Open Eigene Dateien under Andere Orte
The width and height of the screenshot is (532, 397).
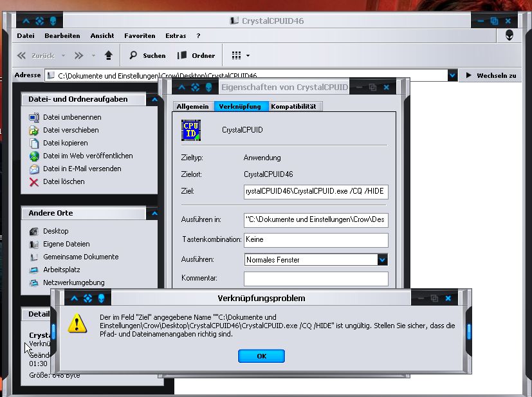66,244
